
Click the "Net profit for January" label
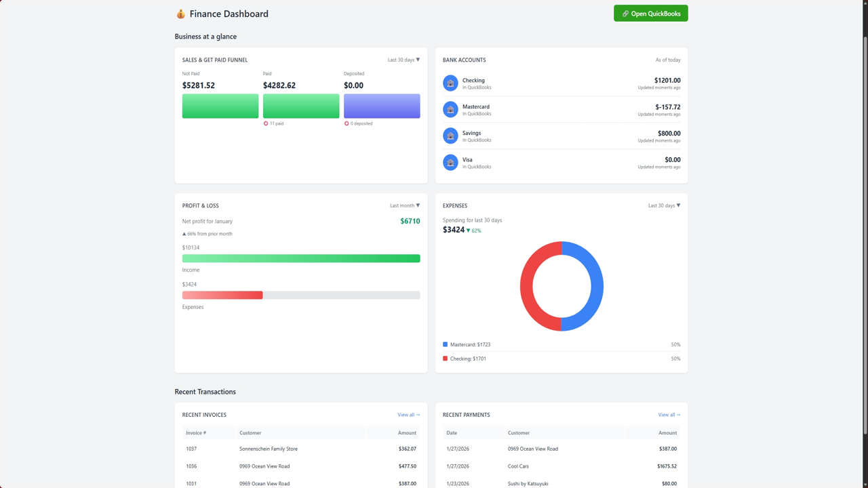click(208, 222)
